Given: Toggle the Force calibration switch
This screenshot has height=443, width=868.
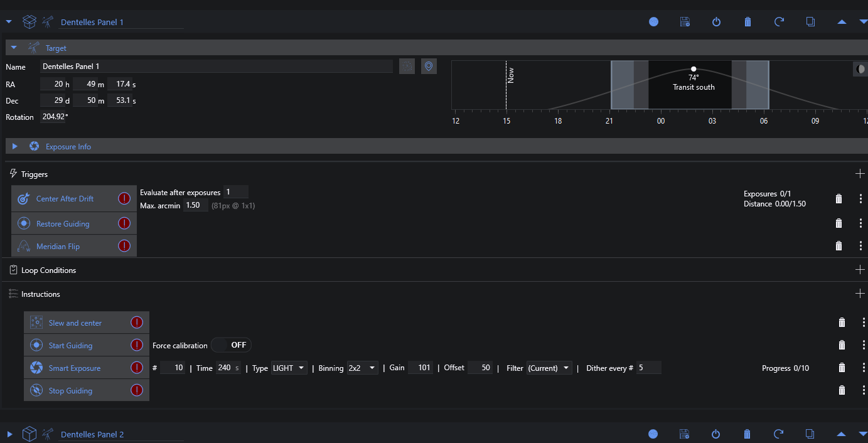Looking at the screenshot, I should (x=231, y=345).
